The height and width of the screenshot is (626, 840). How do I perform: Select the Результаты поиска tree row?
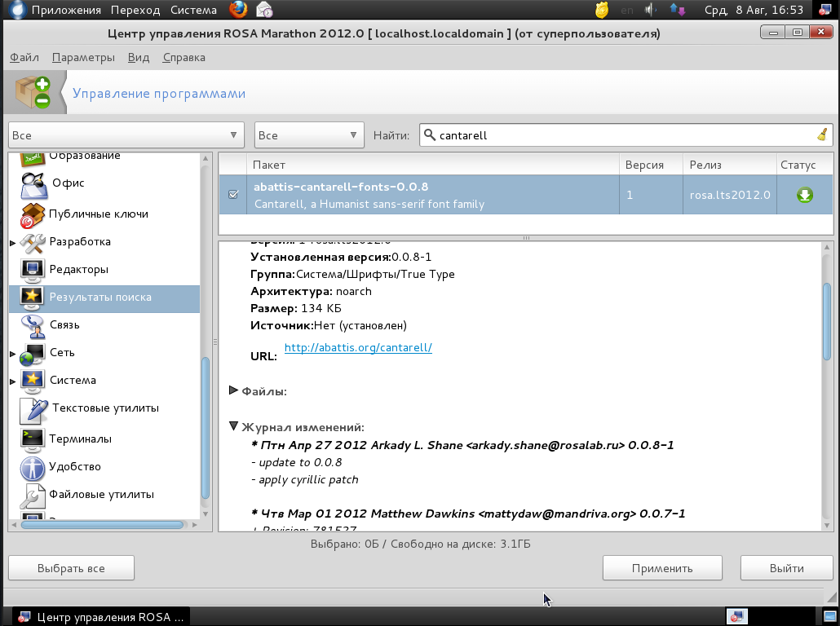[104, 298]
